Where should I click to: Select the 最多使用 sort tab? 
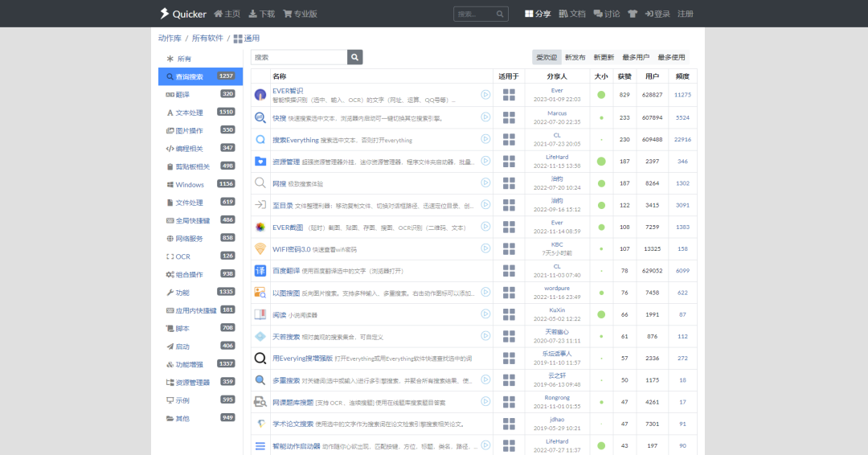pyautogui.click(x=671, y=57)
